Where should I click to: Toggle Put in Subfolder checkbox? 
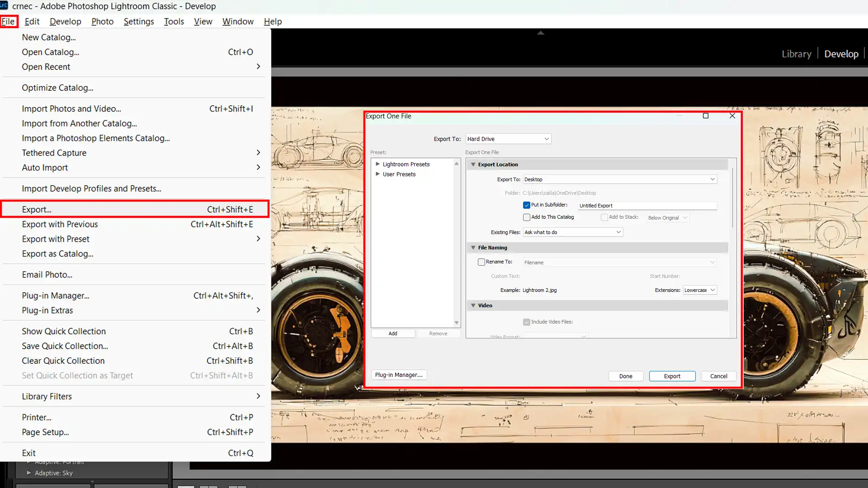[x=526, y=205]
